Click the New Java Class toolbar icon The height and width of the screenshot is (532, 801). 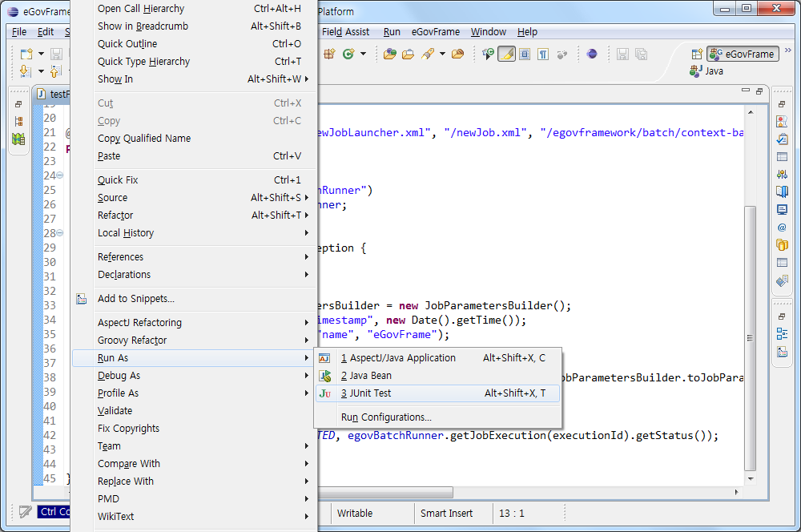click(x=350, y=54)
